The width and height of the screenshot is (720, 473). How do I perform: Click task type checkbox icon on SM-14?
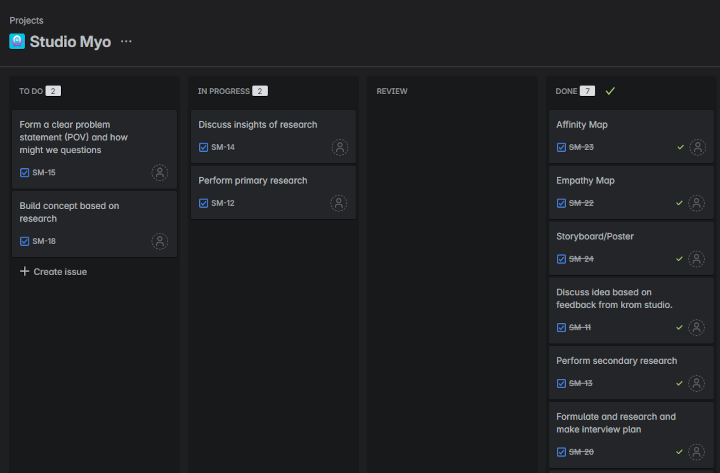203,147
